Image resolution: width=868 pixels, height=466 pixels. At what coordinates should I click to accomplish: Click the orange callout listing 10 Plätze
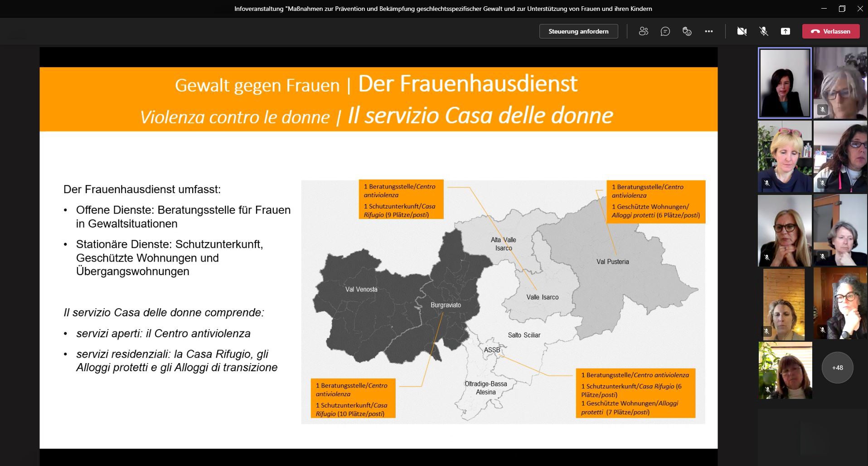[x=353, y=398]
